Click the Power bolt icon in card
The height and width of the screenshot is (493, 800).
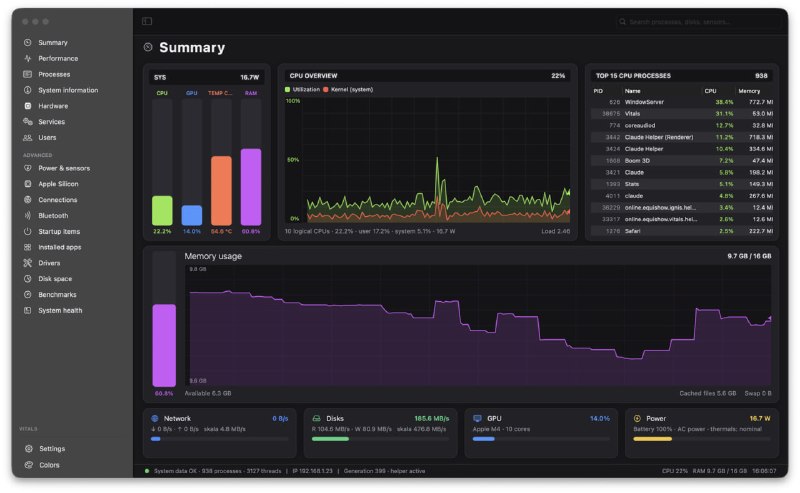[x=637, y=418]
